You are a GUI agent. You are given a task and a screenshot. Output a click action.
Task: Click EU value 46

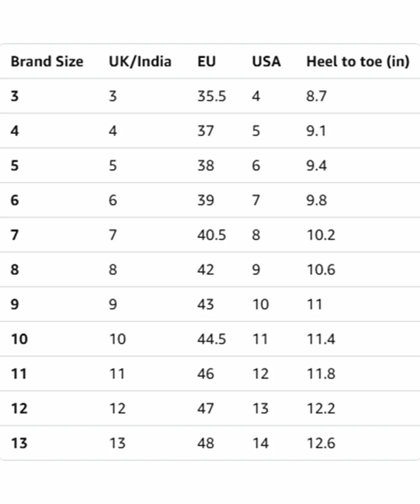point(206,374)
